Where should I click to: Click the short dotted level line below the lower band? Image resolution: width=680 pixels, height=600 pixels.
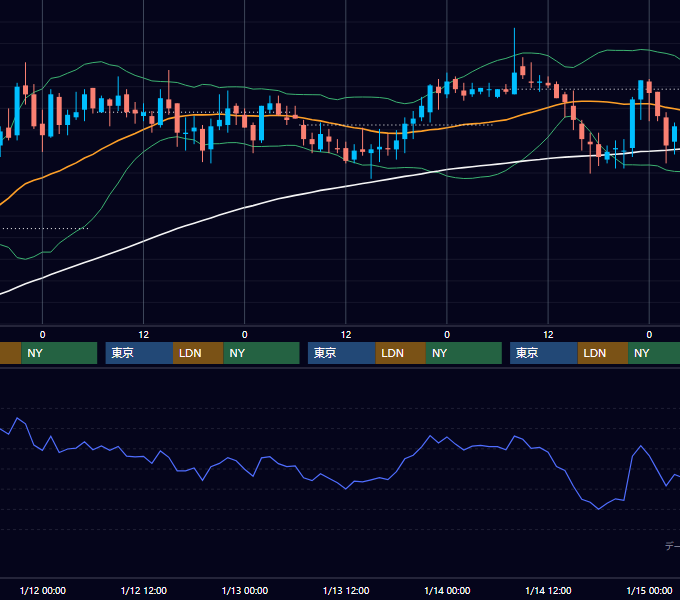coord(44,228)
